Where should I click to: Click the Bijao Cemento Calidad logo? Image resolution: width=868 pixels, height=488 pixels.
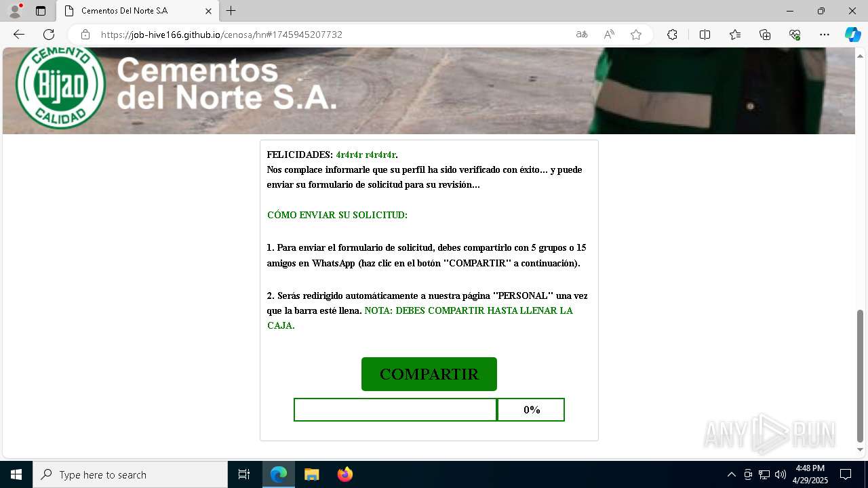[60, 86]
